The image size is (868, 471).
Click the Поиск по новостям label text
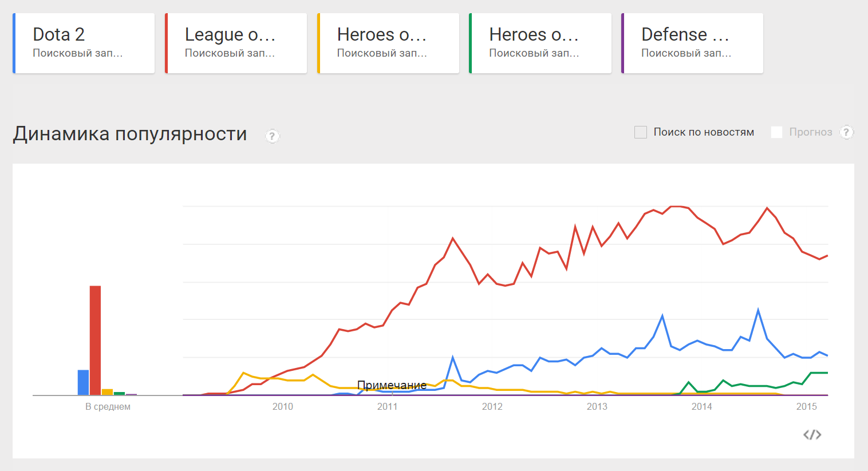[x=704, y=132]
